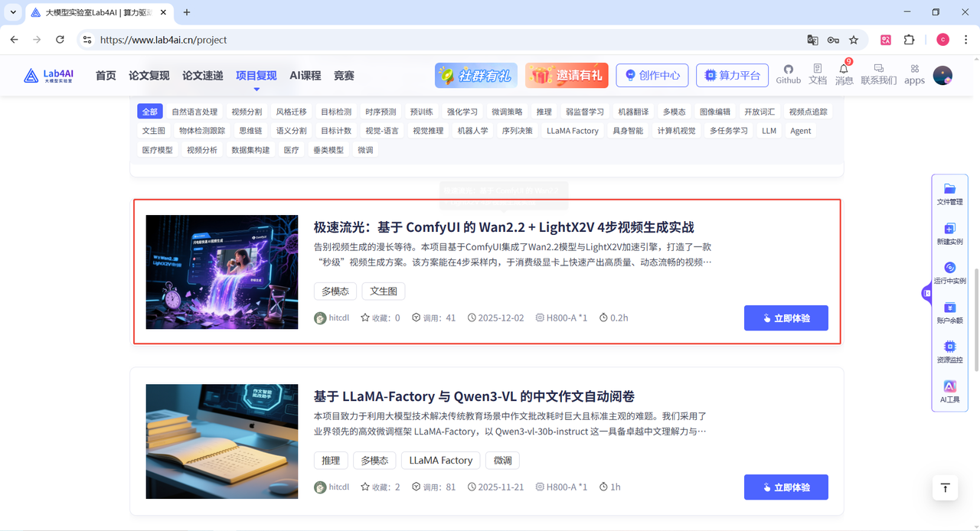Click the 邀请有礼 banner button

pyautogui.click(x=567, y=75)
